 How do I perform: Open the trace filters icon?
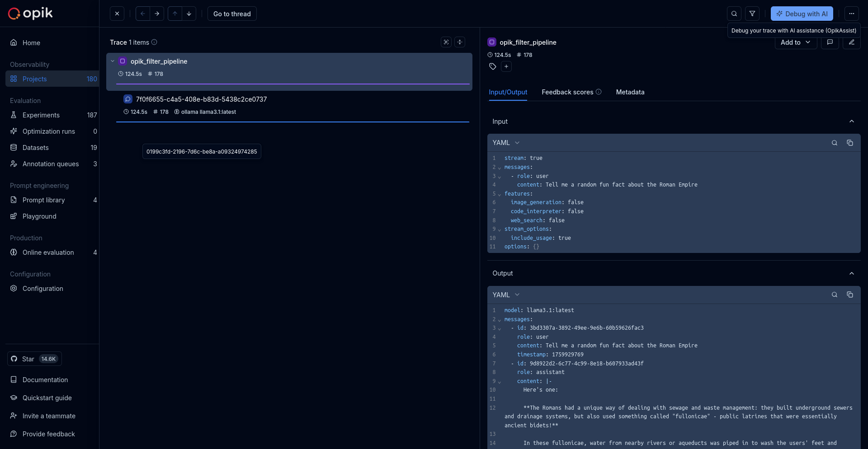point(753,14)
